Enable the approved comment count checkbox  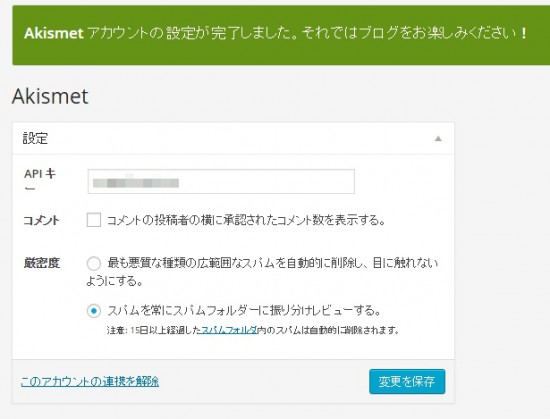pos(94,220)
